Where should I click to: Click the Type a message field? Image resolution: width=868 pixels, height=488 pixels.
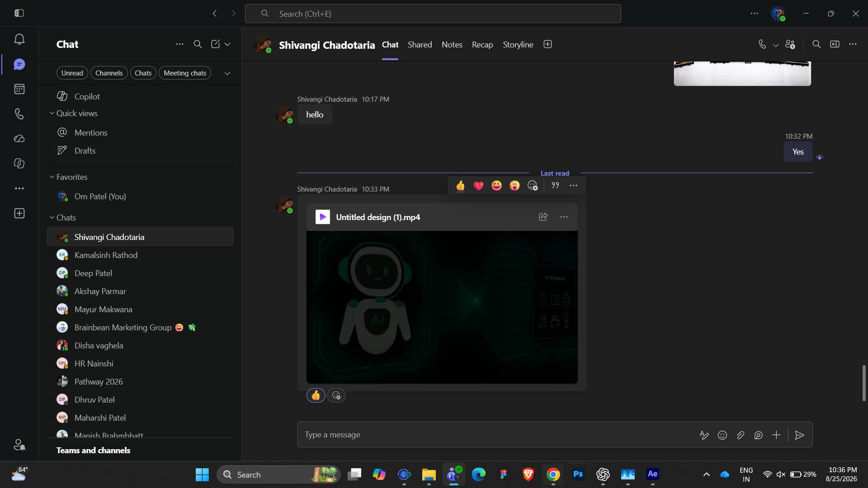click(497, 435)
